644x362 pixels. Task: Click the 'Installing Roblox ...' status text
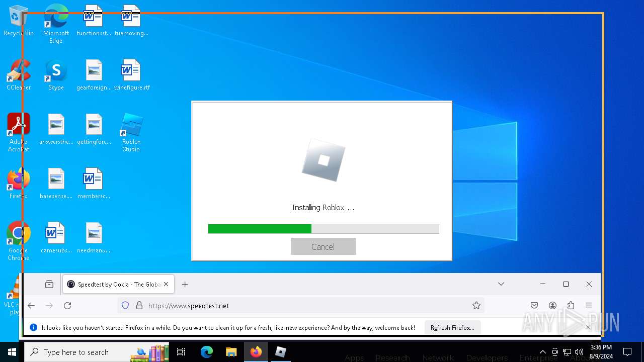coord(323,207)
